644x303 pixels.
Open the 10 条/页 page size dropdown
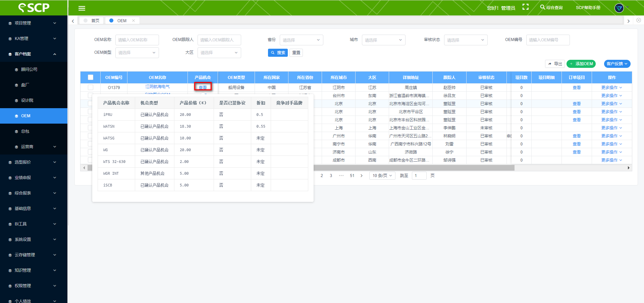click(x=382, y=176)
